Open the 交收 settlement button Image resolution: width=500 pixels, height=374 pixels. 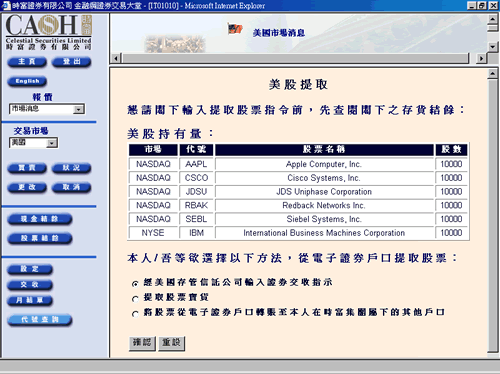click(x=30, y=284)
